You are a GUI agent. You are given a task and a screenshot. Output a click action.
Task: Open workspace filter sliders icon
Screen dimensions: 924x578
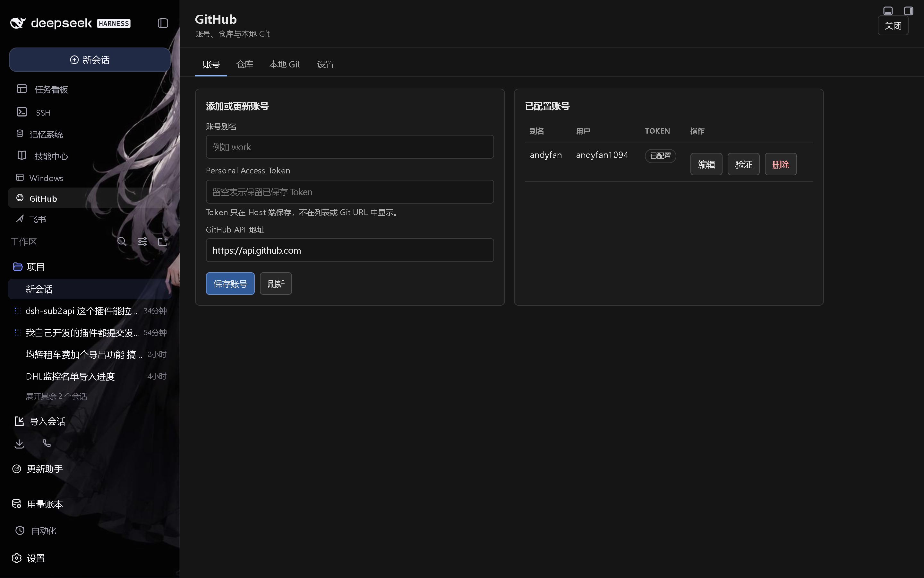(142, 241)
